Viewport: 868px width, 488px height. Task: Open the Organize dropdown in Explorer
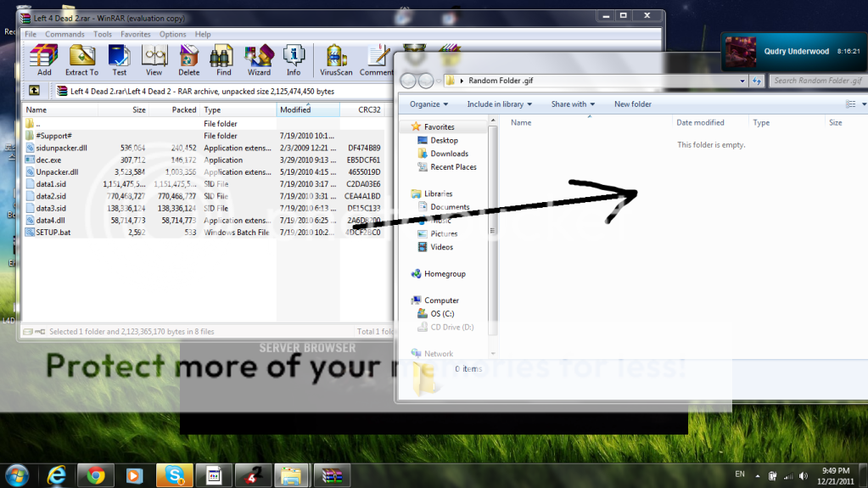429,104
